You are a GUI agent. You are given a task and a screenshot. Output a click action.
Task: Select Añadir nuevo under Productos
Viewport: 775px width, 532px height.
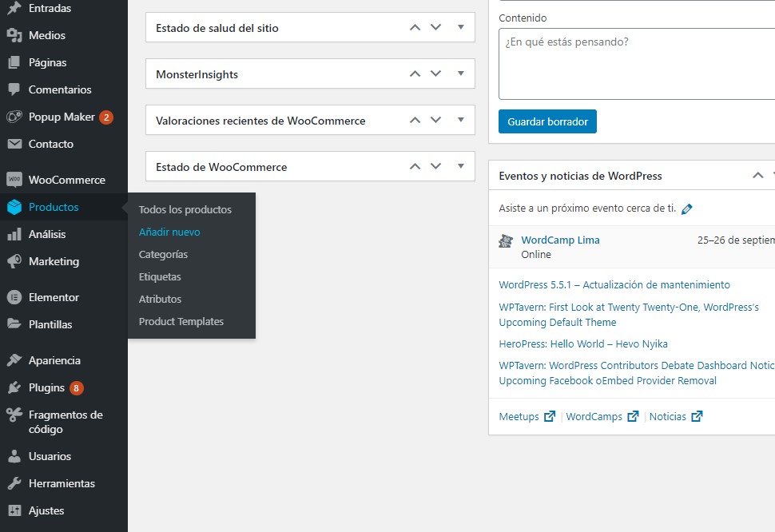(169, 232)
